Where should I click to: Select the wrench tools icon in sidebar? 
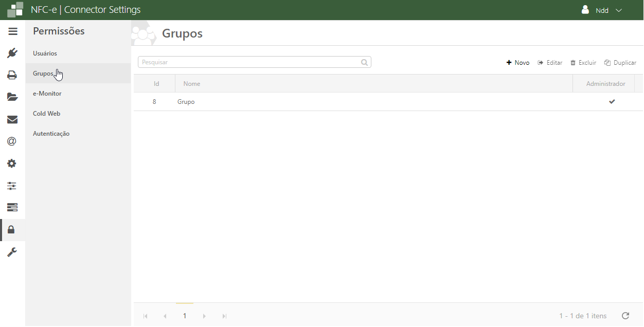12,252
